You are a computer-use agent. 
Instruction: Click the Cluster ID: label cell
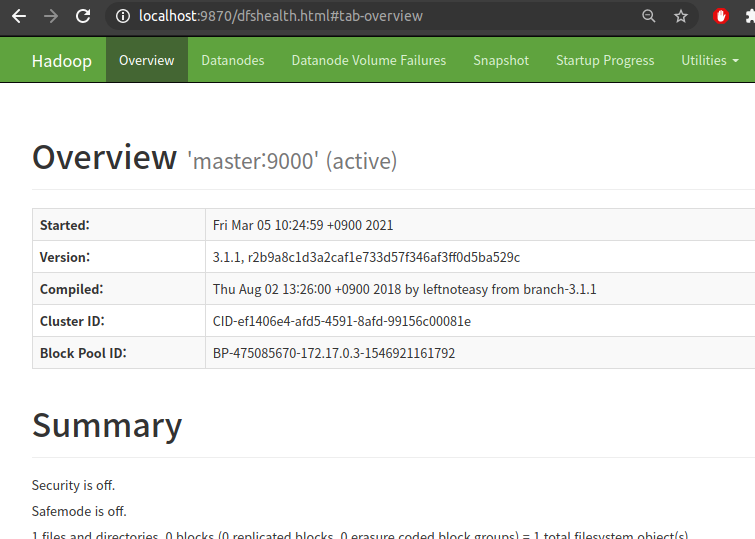[x=119, y=321]
